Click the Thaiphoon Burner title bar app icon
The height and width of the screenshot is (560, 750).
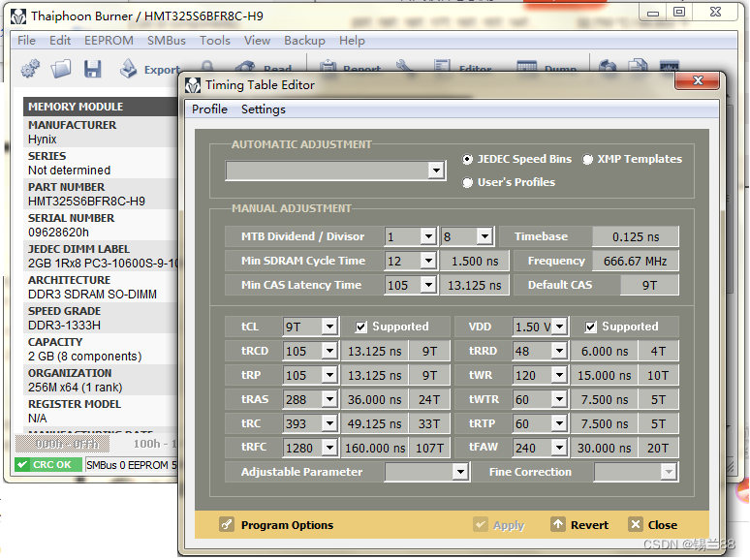coord(18,16)
